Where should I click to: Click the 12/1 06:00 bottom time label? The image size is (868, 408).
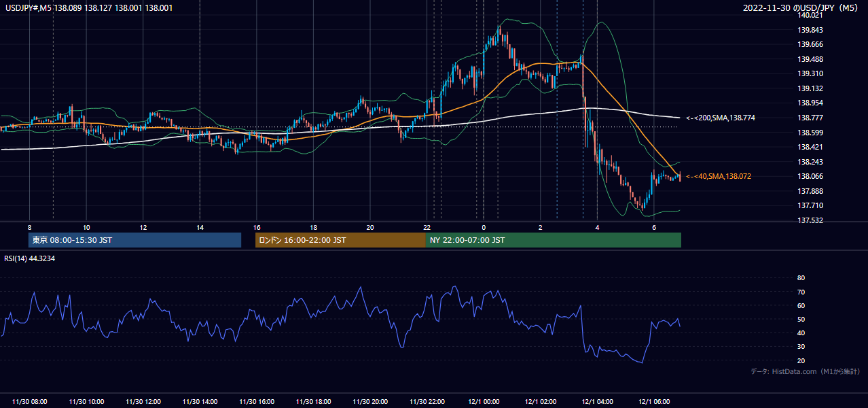[654, 402]
